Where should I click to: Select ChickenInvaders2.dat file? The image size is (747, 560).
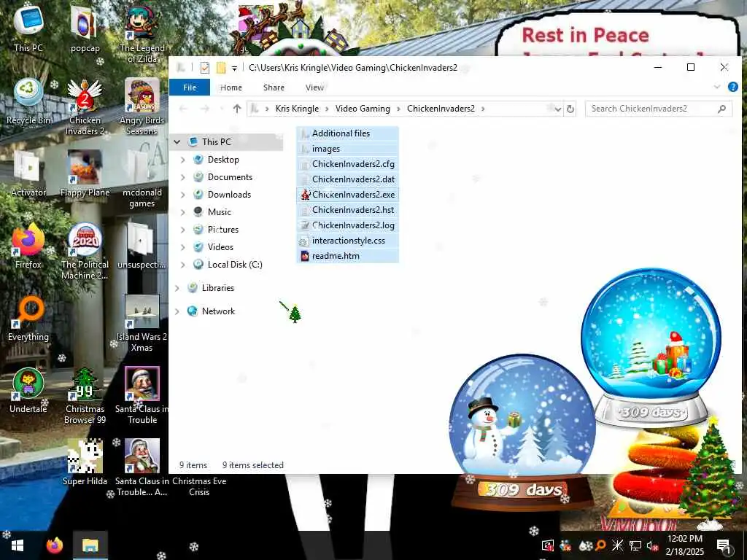[x=347, y=179]
